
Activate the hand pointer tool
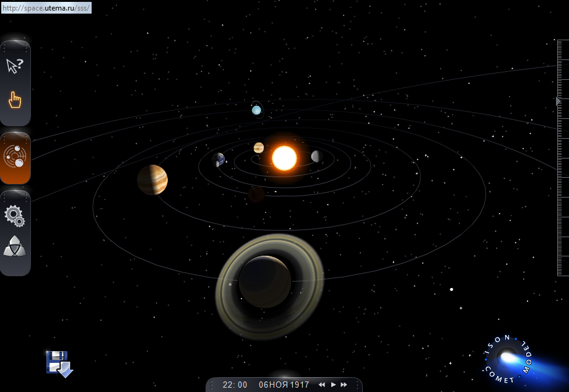click(15, 100)
